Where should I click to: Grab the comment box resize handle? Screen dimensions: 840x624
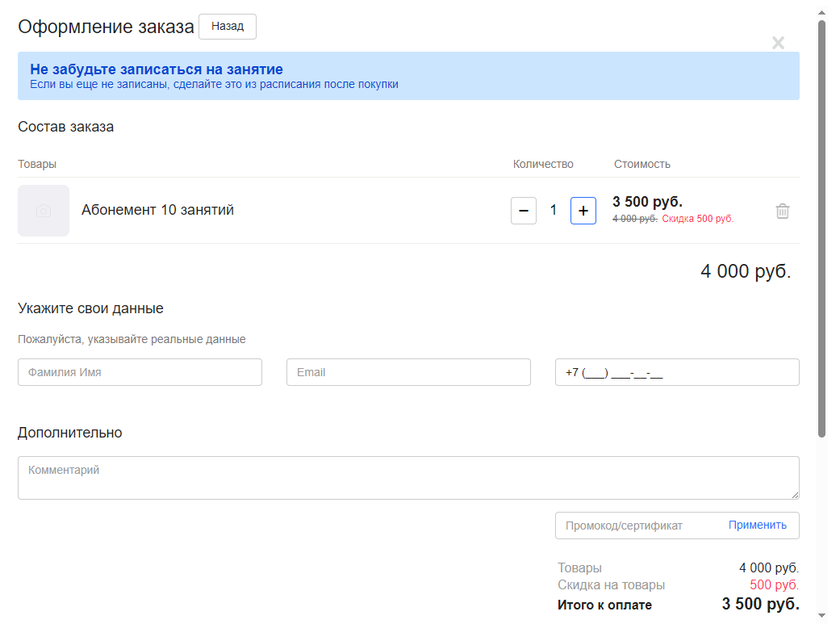(x=795, y=495)
